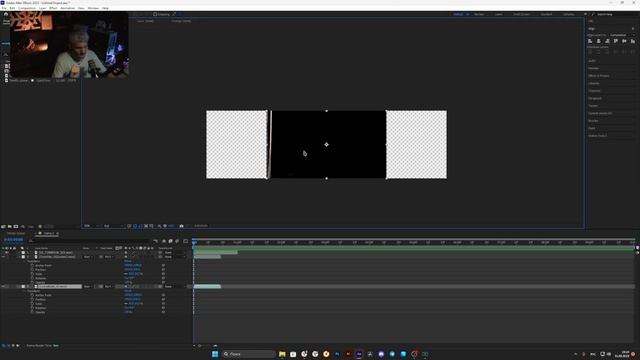Collapse the Transform group of second layer

[25, 261]
